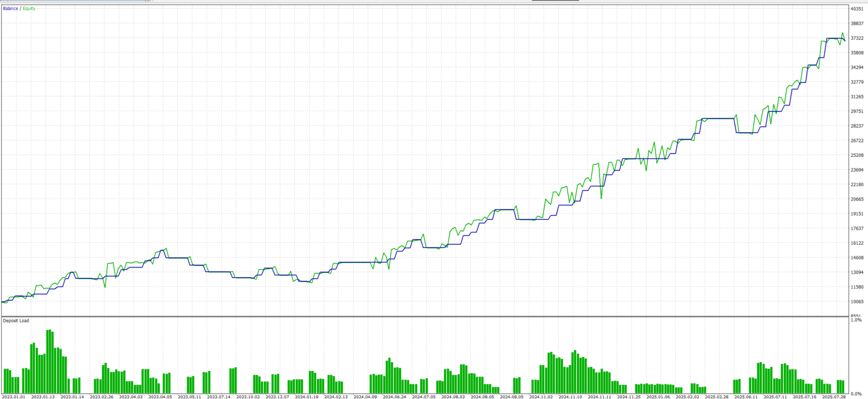Click the 2023.01.01 date label
Viewport: 868px width, 399px height.
13,397
